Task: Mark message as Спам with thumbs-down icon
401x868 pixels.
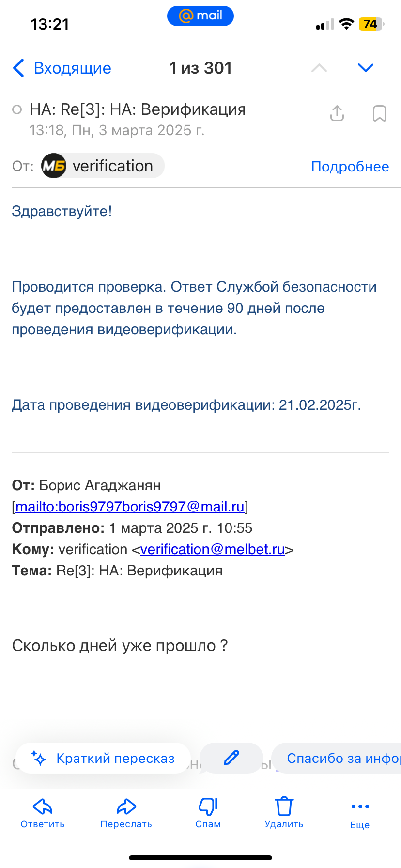Action: tap(208, 812)
